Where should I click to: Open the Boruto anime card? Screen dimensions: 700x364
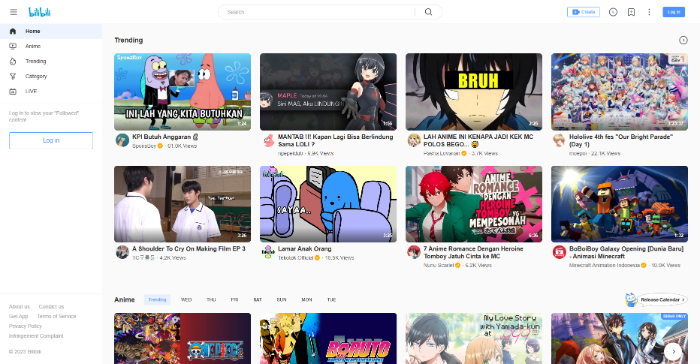point(328,339)
